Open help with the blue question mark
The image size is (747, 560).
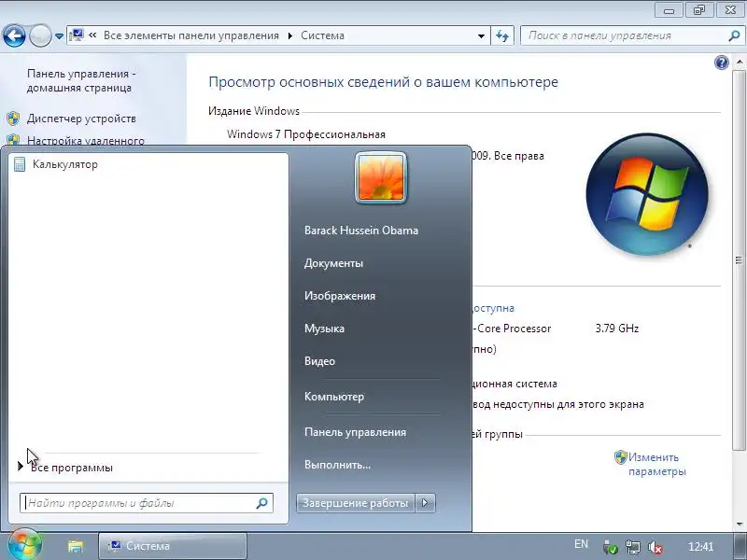721,63
